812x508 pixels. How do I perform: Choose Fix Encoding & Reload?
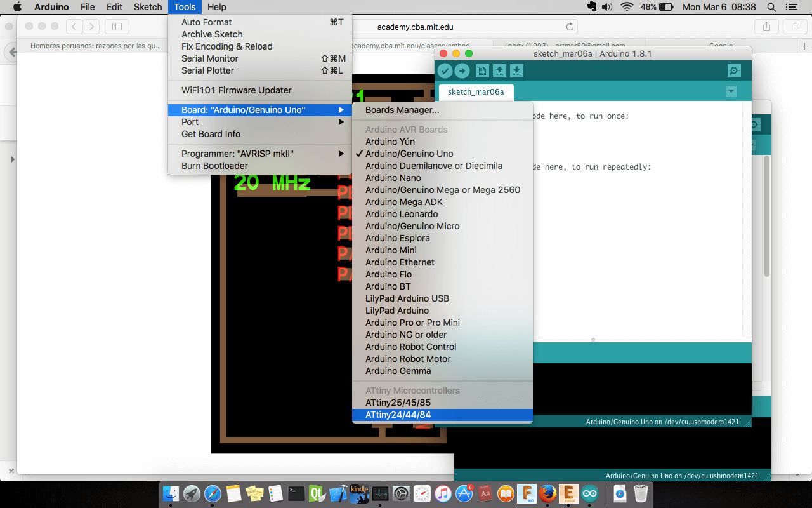pyautogui.click(x=260, y=46)
